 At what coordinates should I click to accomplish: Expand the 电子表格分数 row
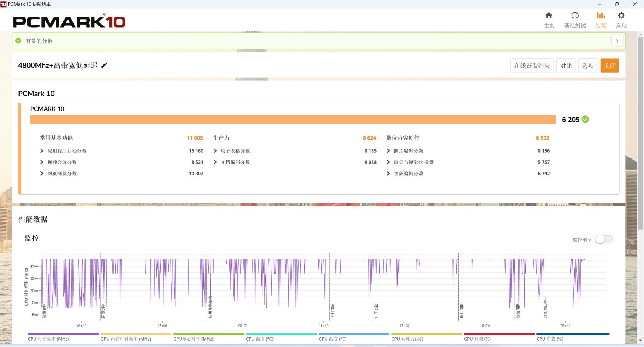(215, 151)
